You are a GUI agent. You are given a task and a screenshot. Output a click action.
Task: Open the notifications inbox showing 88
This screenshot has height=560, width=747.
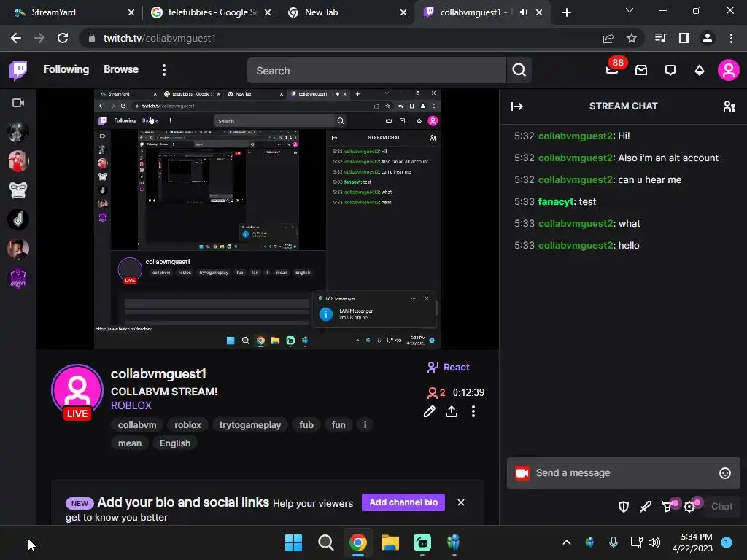click(x=612, y=69)
